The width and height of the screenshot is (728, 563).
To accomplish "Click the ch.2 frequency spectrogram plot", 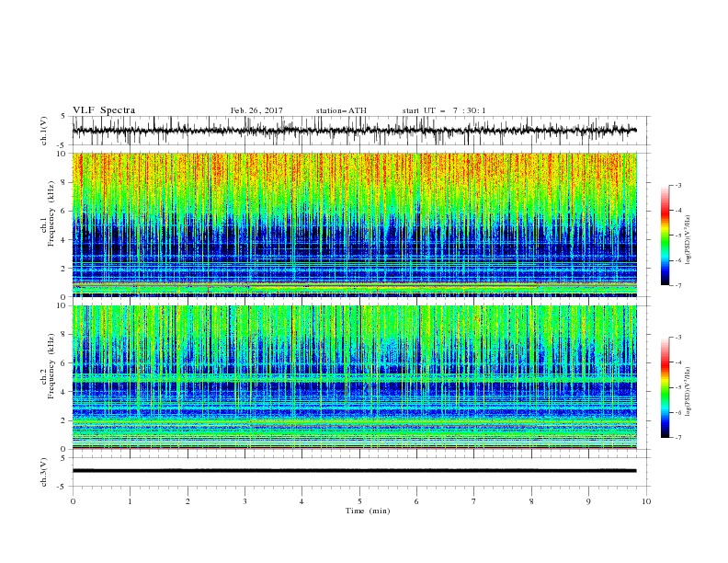I will pyautogui.click(x=355, y=377).
